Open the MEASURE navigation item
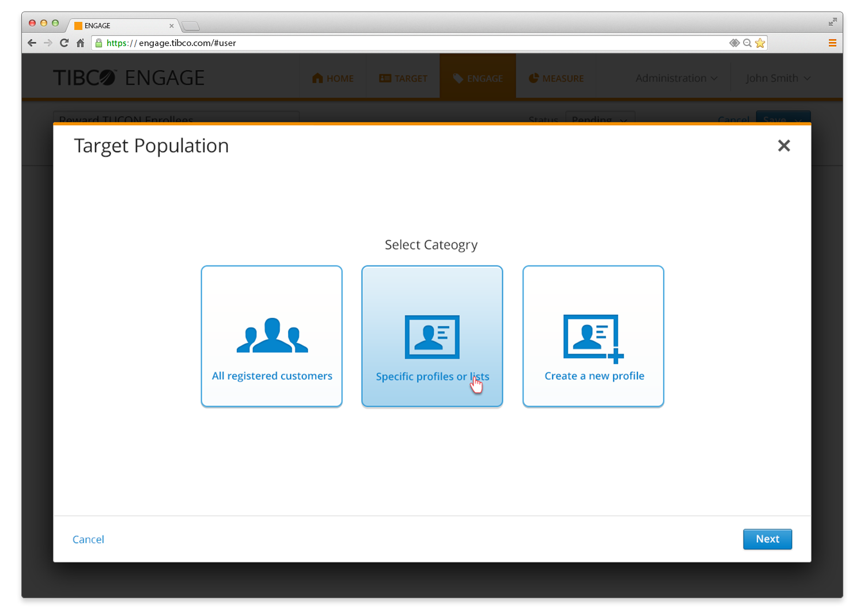 tap(556, 78)
